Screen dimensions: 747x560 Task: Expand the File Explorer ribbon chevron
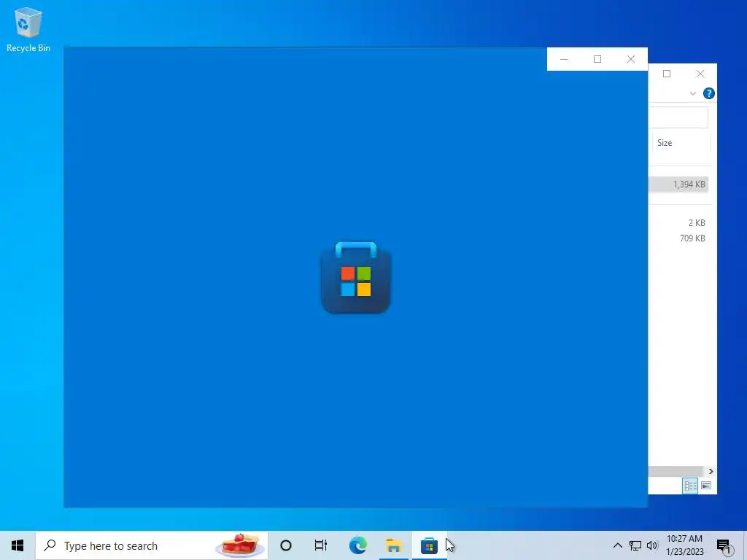693,93
